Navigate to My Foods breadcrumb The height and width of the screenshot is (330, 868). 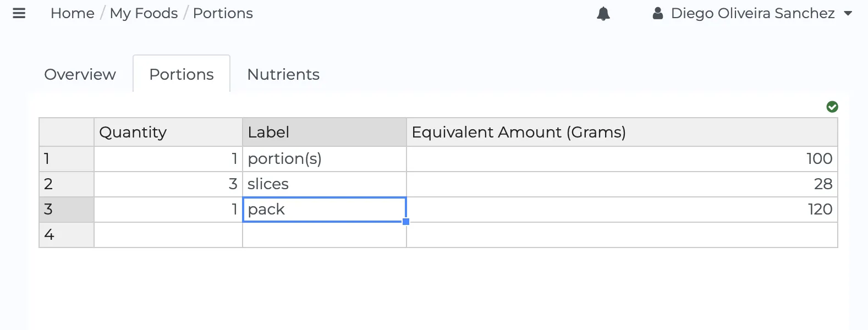tap(144, 13)
